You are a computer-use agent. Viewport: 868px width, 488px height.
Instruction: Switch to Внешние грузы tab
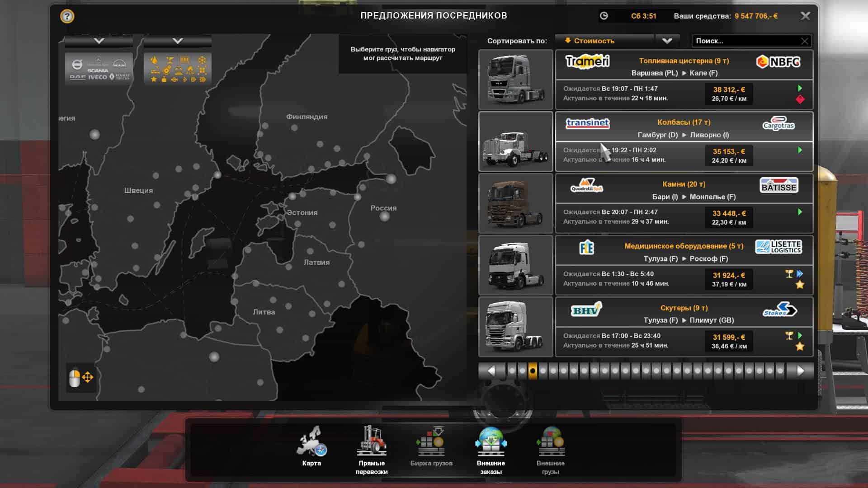coord(550,449)
